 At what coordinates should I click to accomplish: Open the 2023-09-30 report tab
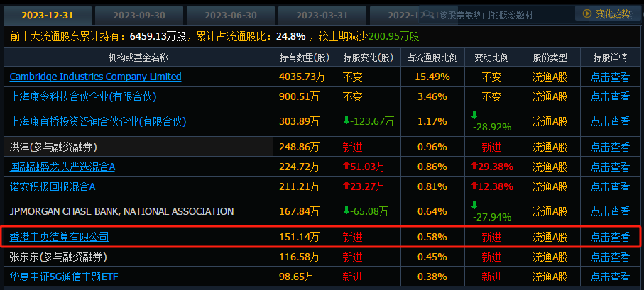coord(139,16)
